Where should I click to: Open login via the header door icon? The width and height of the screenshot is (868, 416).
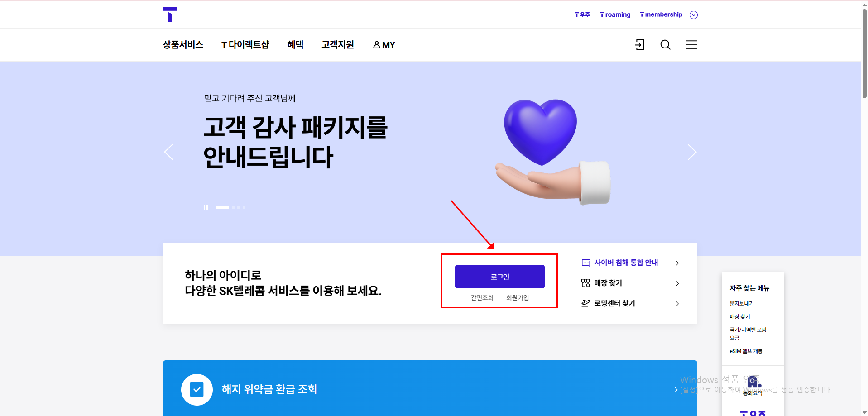click(x=640, y=45)
